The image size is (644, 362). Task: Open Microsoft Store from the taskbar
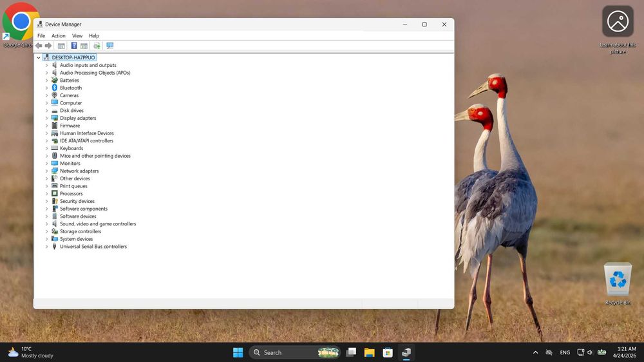387,352
